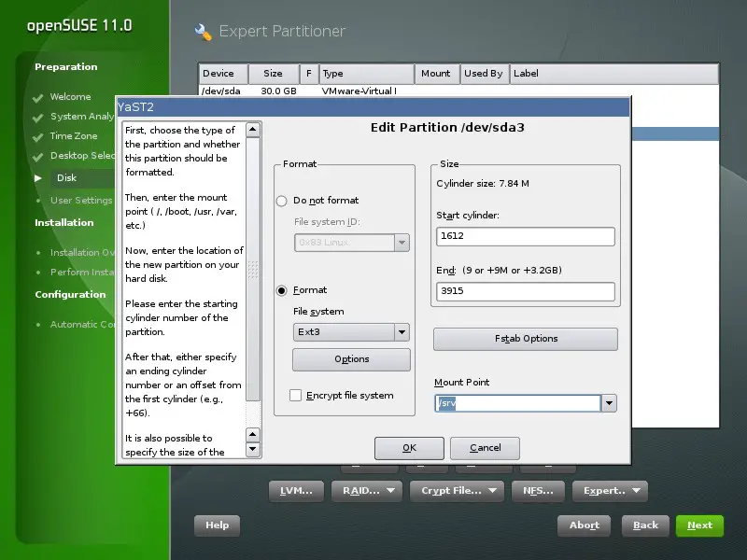747x560 pixels.
Task: Click the Help button
Action: click(218, 525)
